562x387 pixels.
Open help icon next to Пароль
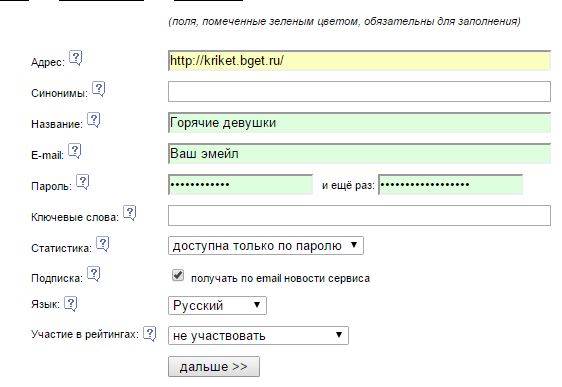point(82,182)
